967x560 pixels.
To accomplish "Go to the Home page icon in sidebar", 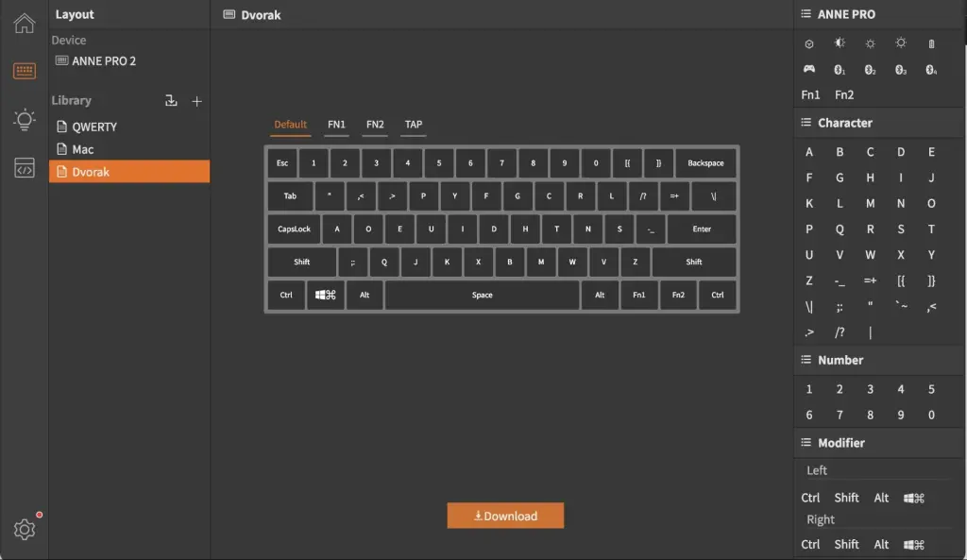I will tap(24, 24).
